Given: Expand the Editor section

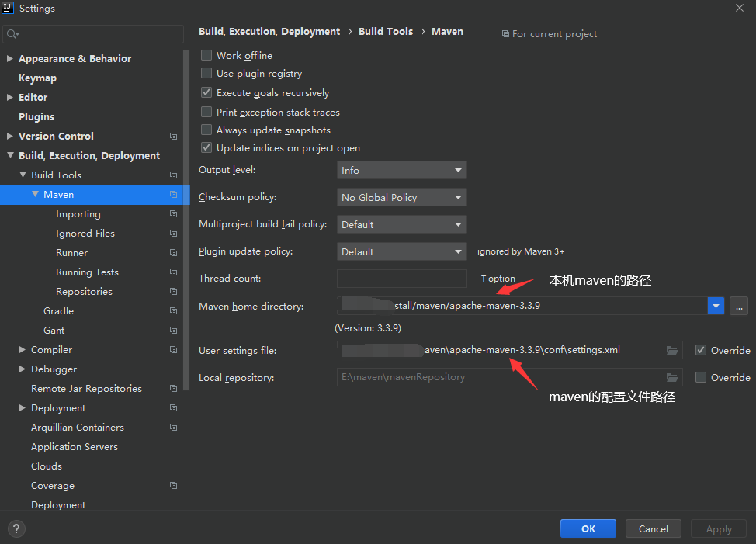Looking at the screenshot, I should click(x=9, y=97).
